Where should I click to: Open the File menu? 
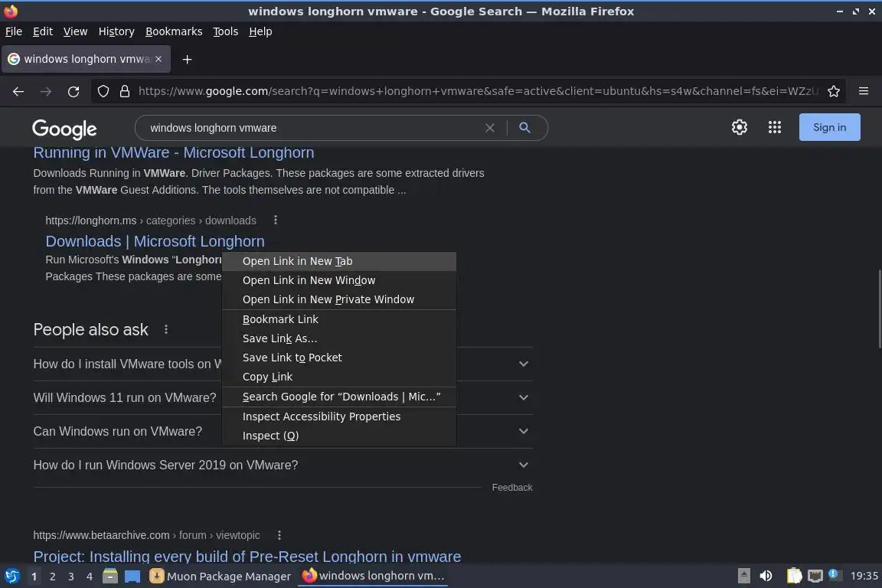coord(14,31)
